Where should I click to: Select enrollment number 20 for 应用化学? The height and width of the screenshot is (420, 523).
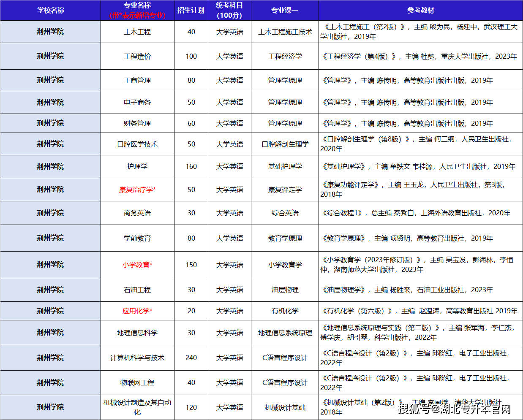(191, 311)
